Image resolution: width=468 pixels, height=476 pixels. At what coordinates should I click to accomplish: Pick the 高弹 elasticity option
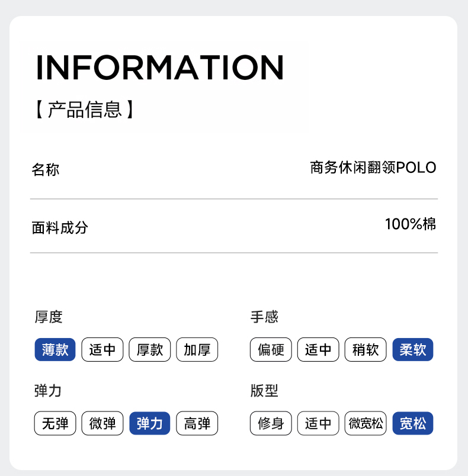tap(197, 424)
